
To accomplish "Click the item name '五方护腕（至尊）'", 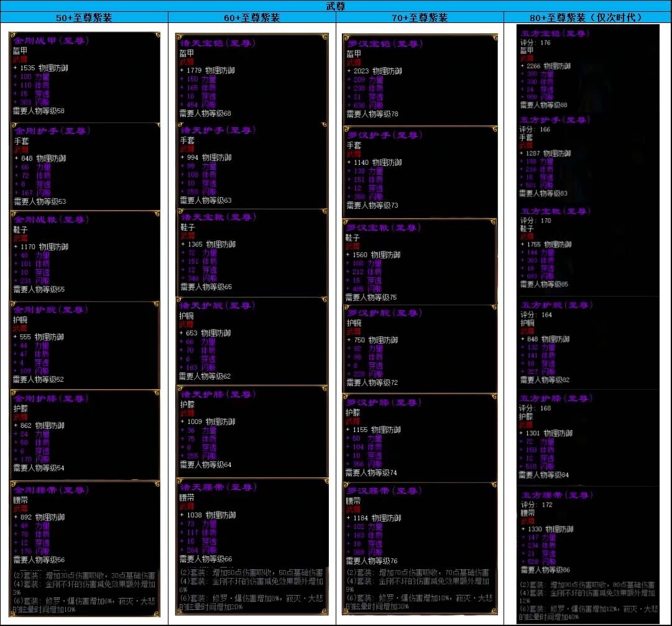I will [x=556, y=305].
